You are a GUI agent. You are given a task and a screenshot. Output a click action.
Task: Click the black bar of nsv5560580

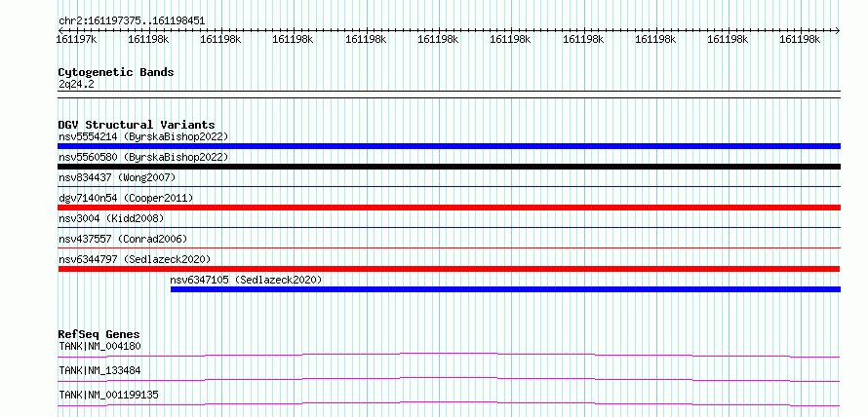449,167
